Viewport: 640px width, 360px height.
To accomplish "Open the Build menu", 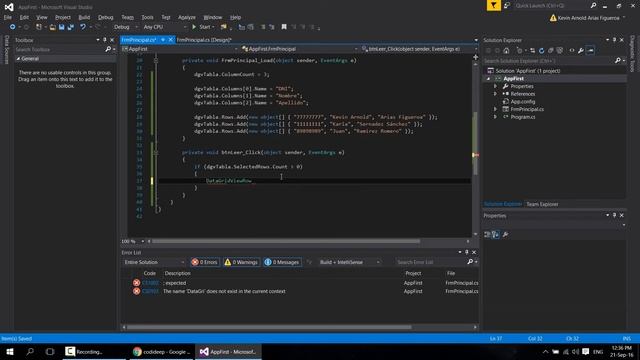I will point(84,17).
